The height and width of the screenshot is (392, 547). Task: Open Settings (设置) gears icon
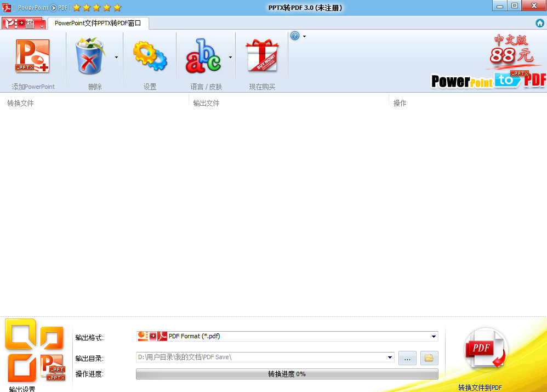tap(150, 56)
